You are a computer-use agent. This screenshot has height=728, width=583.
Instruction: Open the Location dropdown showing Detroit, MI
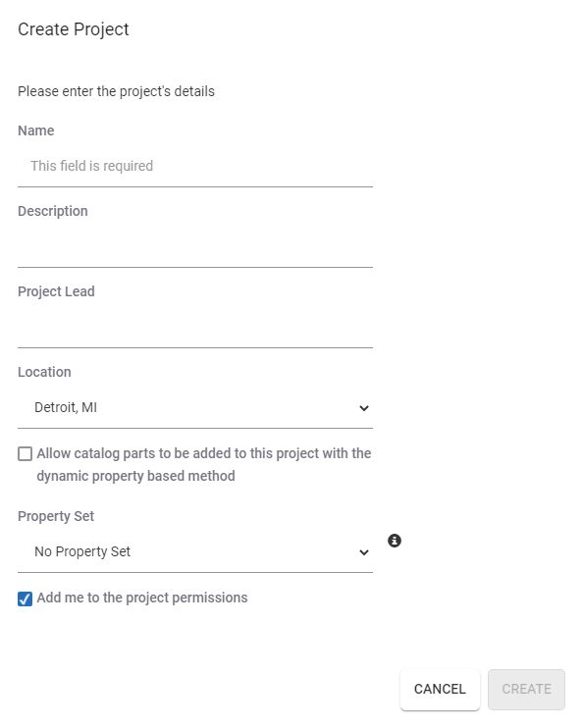195,407
